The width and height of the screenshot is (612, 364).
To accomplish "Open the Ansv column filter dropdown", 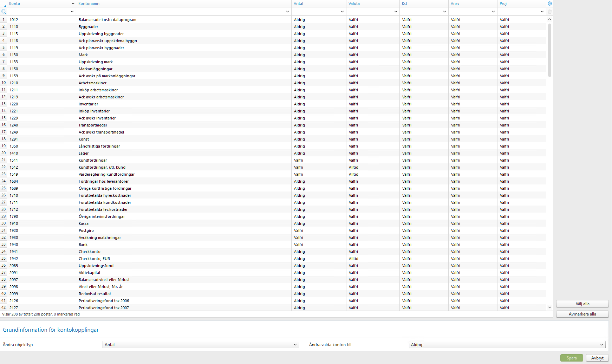I will pos(493,11).
